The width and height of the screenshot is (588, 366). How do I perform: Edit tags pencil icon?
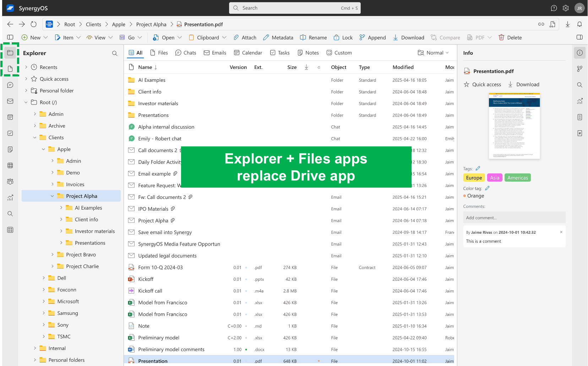(x=478, y=168)
